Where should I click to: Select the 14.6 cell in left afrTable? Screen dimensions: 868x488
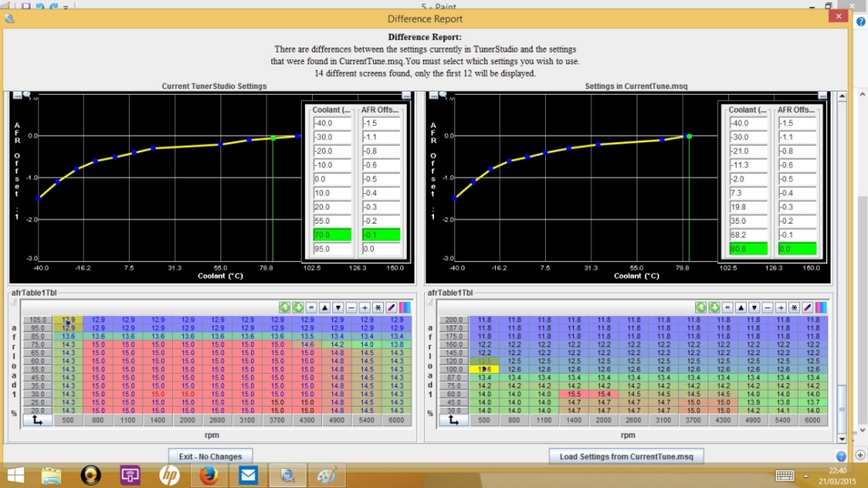307,344
